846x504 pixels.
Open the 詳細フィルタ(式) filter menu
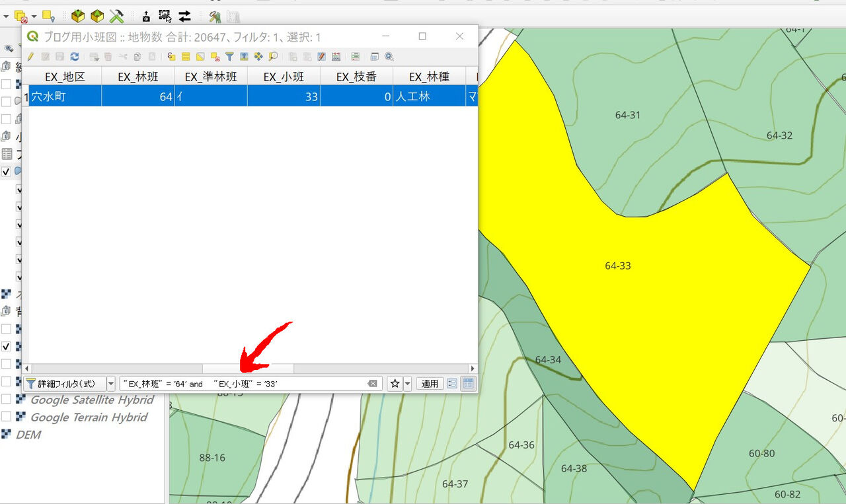coord(64,384)
